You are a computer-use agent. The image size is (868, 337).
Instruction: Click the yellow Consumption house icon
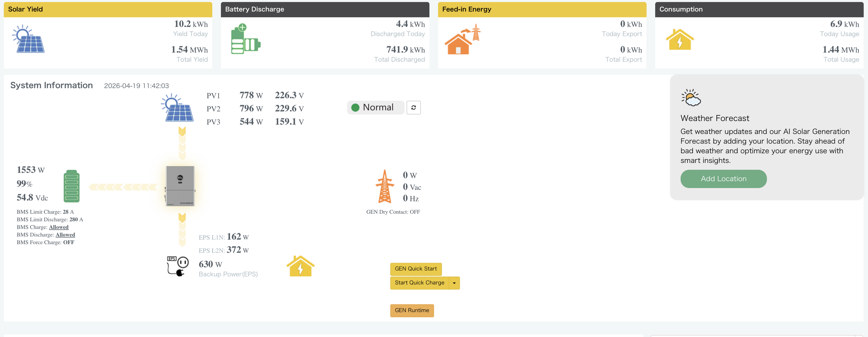(679, 40)
